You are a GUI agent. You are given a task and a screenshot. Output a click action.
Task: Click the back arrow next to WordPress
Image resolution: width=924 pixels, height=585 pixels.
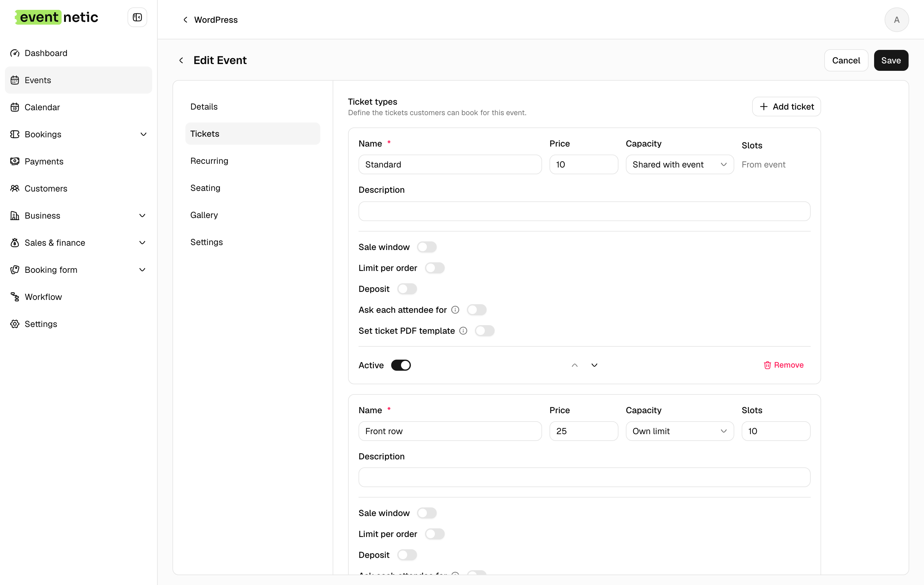(185, 20)
